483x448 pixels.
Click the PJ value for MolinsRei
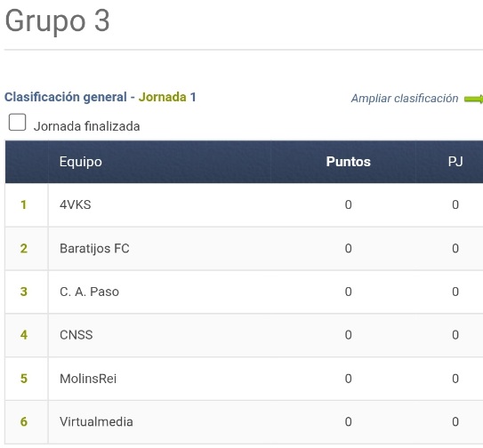pos(455,379)
